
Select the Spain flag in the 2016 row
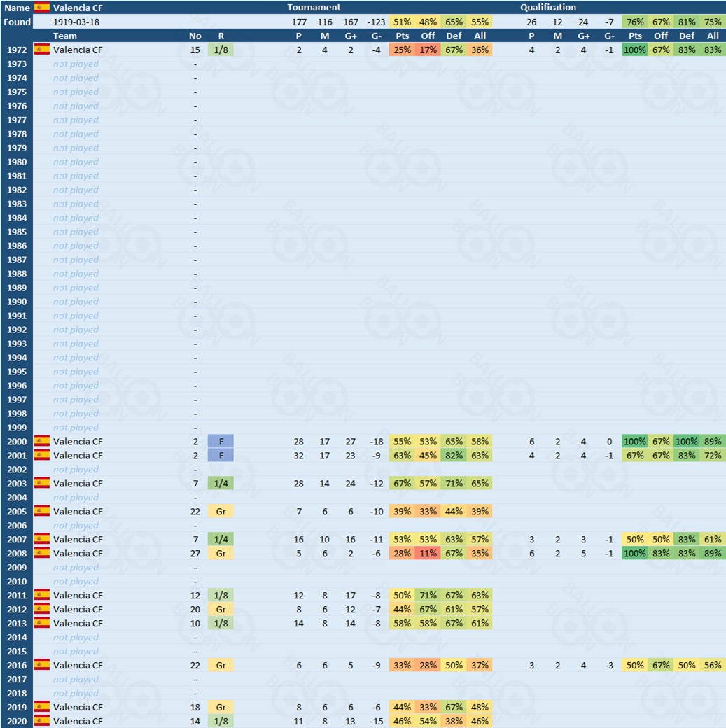[x=42, y=666]
